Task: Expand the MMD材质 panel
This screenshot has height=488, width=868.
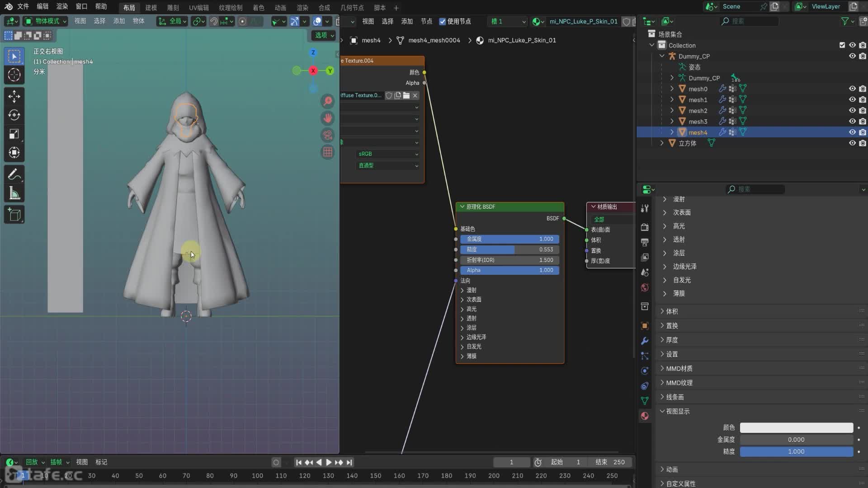Action: coord(678,368)
